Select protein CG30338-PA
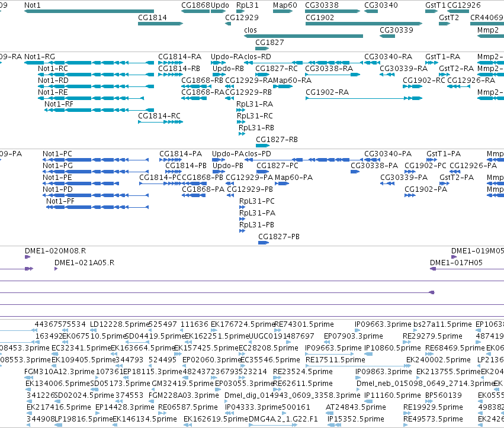 [x=374, y=166]
